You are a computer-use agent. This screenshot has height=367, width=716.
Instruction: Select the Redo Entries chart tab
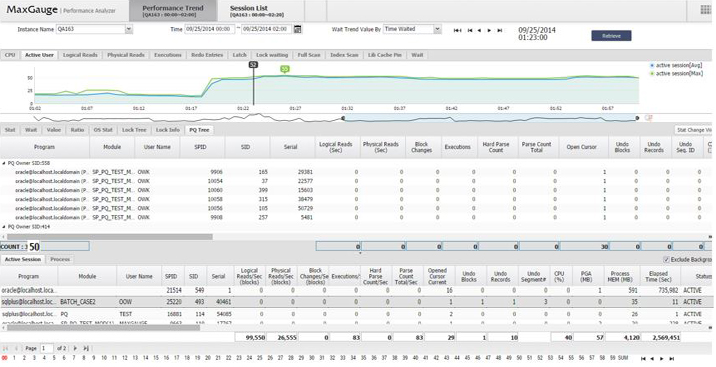point(207,55)
